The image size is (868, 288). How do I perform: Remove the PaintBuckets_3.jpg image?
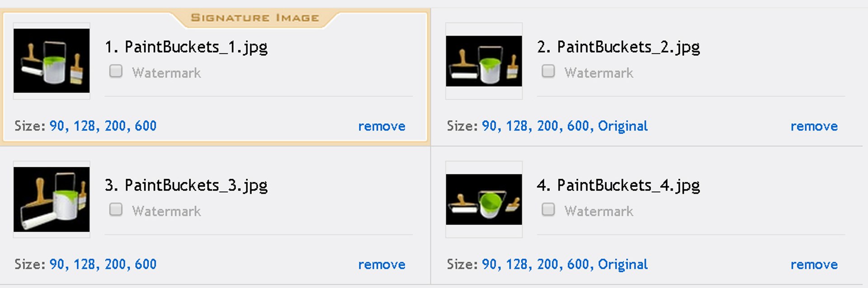tap(382, 264)
